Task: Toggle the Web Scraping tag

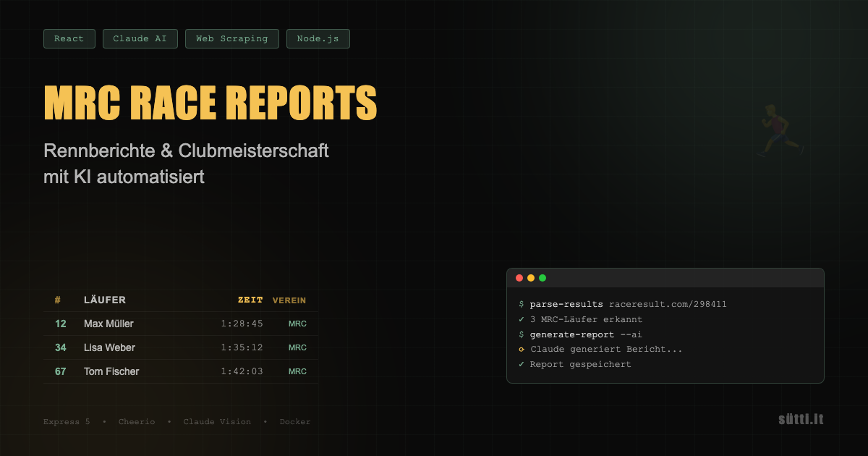Action: click(x=231, y=38)
